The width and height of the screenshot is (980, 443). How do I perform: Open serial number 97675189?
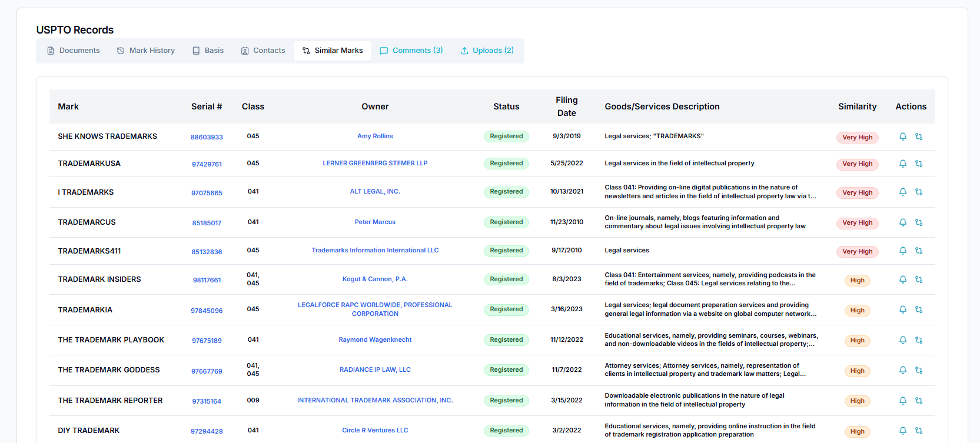207,341
